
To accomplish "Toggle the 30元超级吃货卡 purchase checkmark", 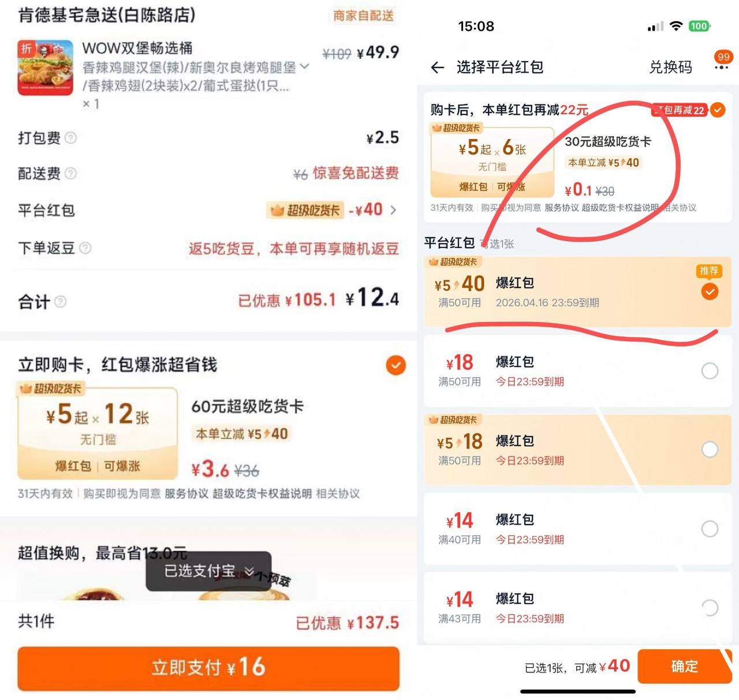I will [718, 110].
